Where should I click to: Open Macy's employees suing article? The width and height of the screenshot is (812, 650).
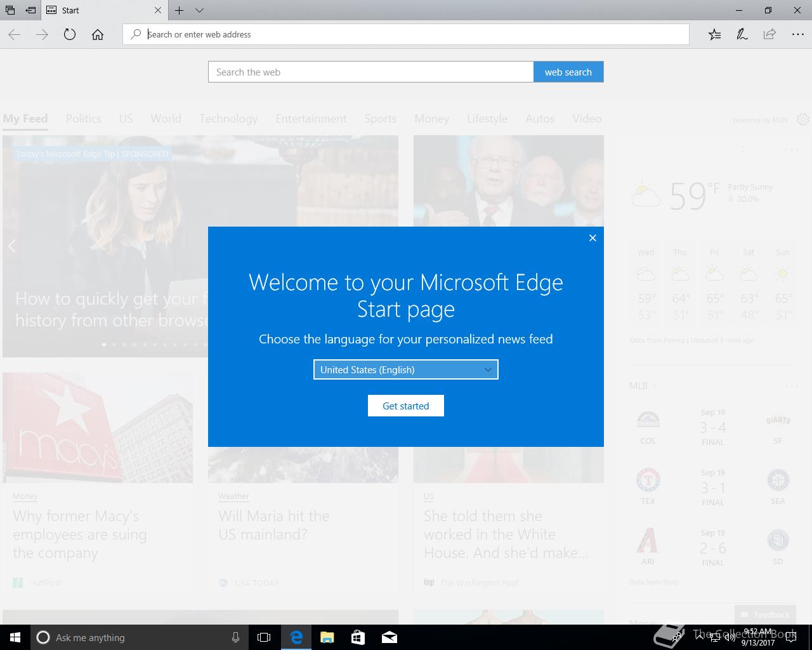click(80, 534)
